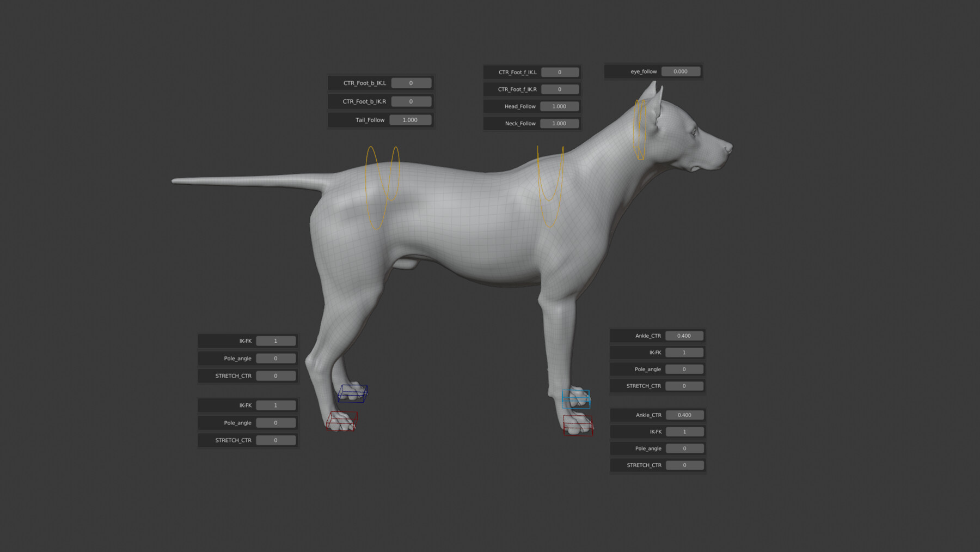
Task: Adjust the CTR_Foot_f_IK.R value
Action: tap(560, 89)
